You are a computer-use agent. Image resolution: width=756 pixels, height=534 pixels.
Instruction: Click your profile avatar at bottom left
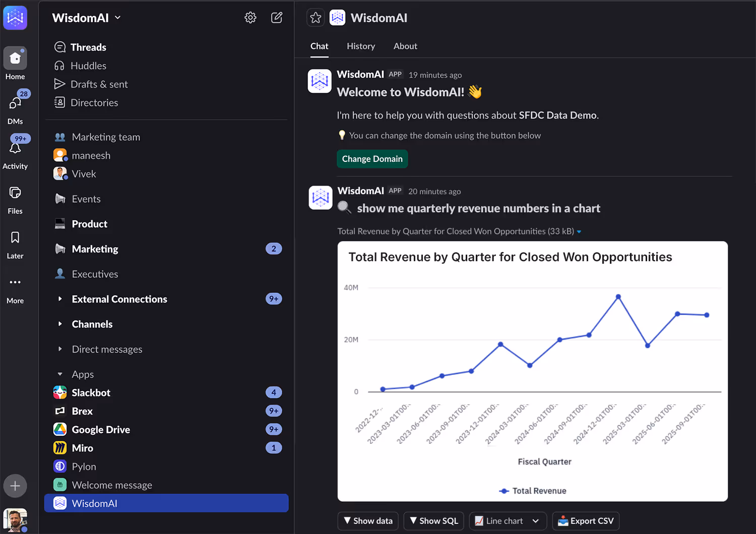pos(15,520)
